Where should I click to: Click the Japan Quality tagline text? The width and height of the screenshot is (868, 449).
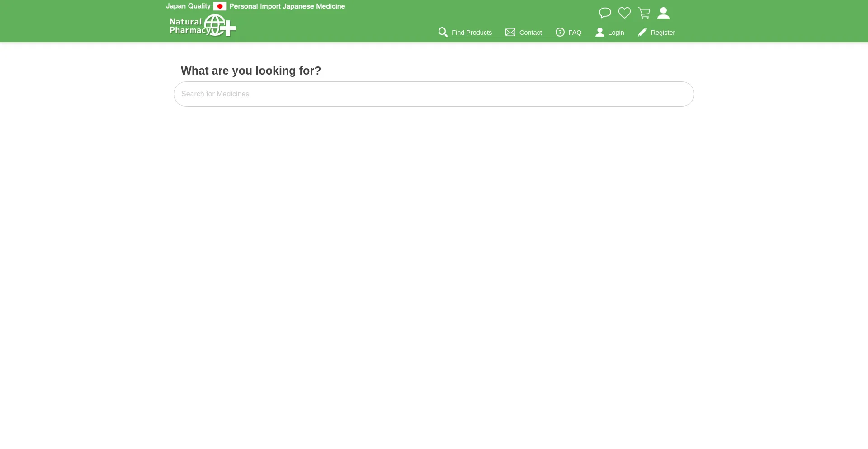pos(188,6)
